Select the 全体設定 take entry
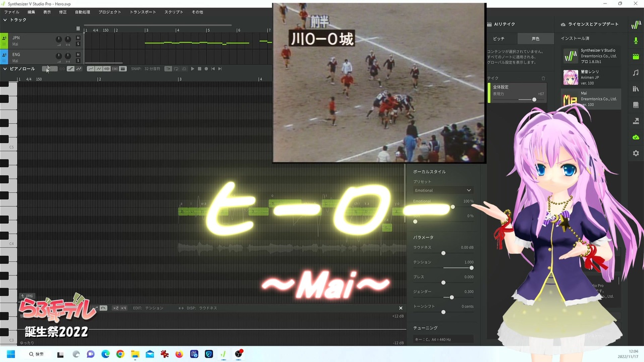The image size is (644, 362). coord(517,93)
